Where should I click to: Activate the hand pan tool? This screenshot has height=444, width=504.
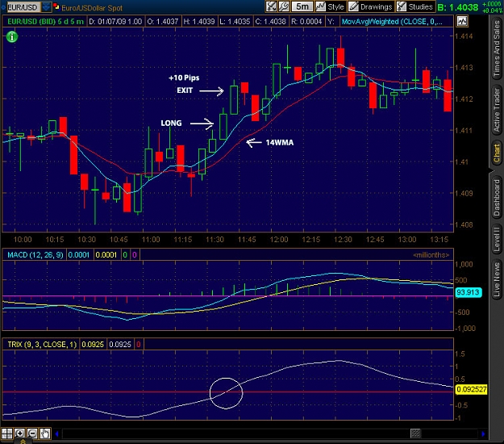(45, 434)
